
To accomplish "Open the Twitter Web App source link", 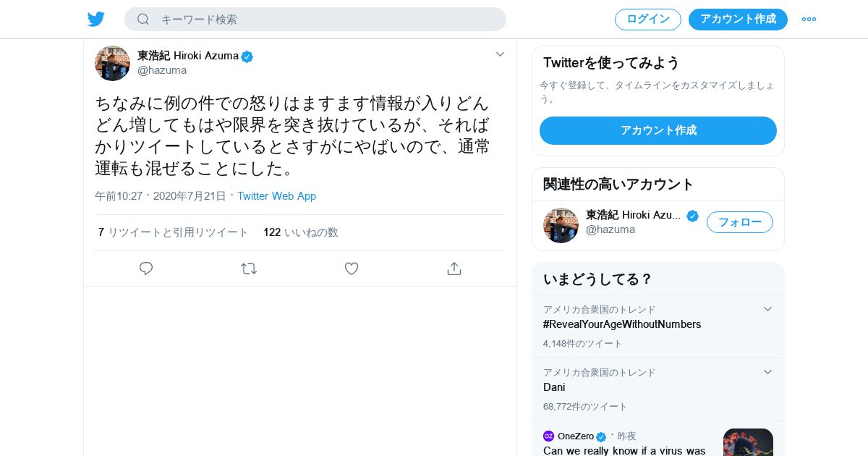I will 276,196.
